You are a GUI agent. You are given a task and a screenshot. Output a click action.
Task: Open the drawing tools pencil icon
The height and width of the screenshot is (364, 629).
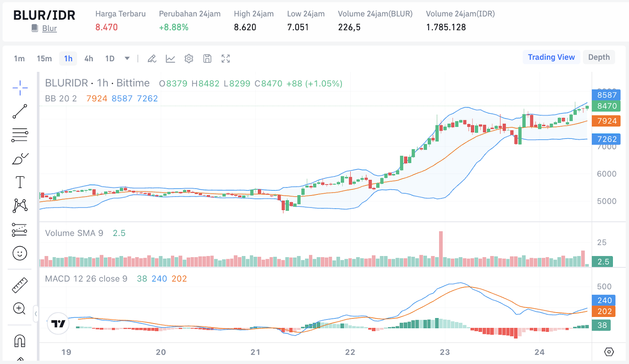(x=152, y=59)
